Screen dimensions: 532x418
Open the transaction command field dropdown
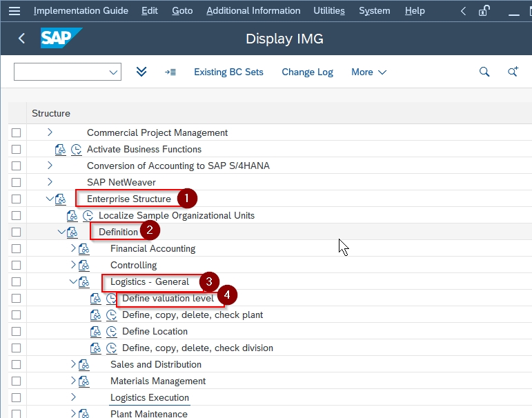113,72
